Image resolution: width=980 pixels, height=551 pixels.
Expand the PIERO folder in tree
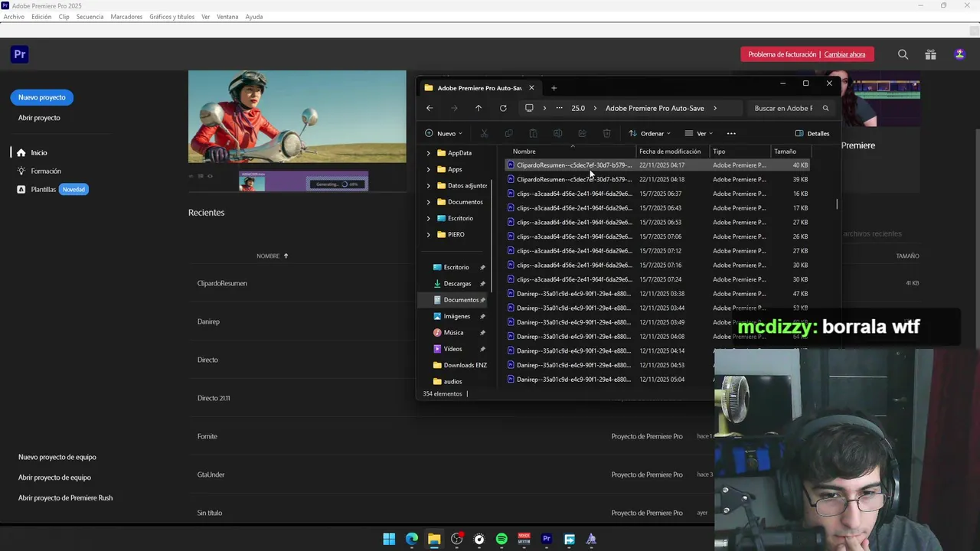428,234
